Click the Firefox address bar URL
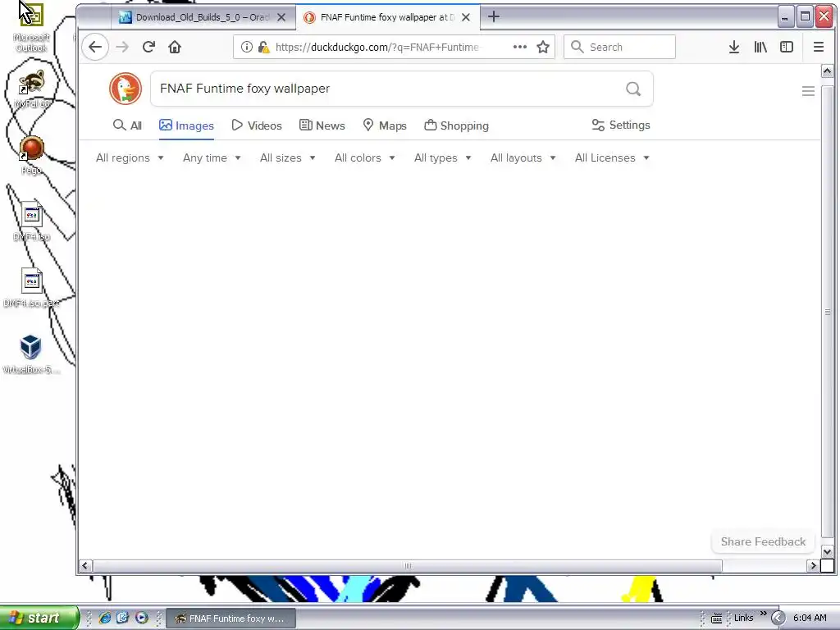The height and width of the screenshot is (630, 840). (x=377, y=47)
